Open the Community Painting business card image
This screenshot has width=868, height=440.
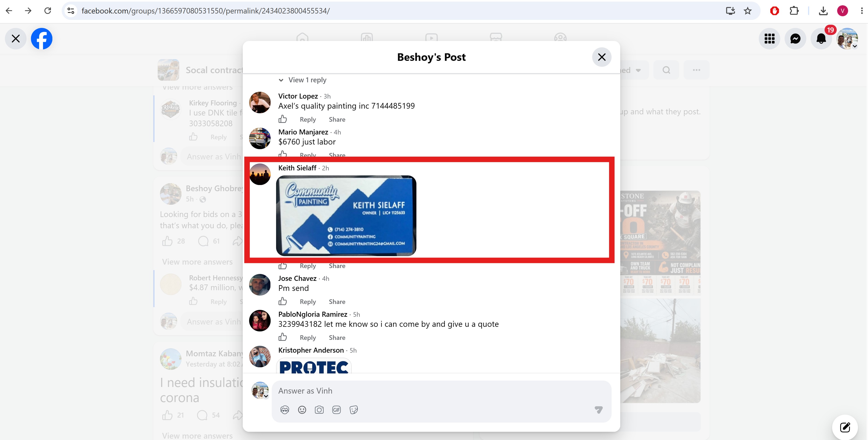pyautogui.click(x=346, y=216)
